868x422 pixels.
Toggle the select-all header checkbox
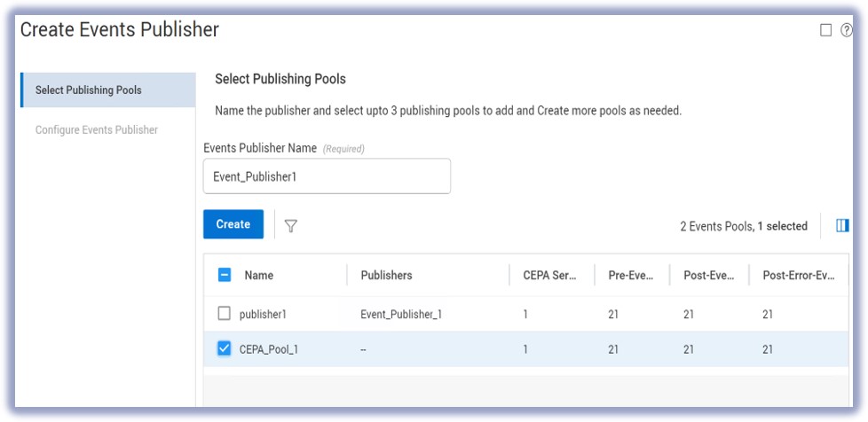(225, 275)
